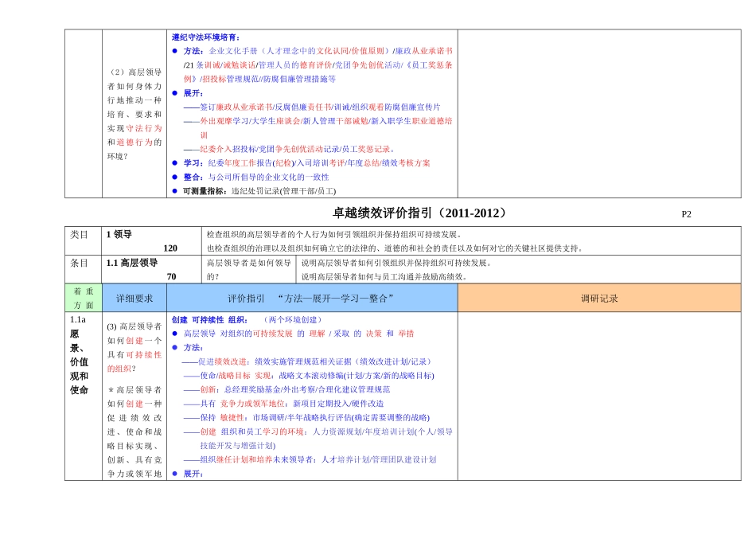
Task: Select the 着重方面 header cell
Action: coord(84,298)
